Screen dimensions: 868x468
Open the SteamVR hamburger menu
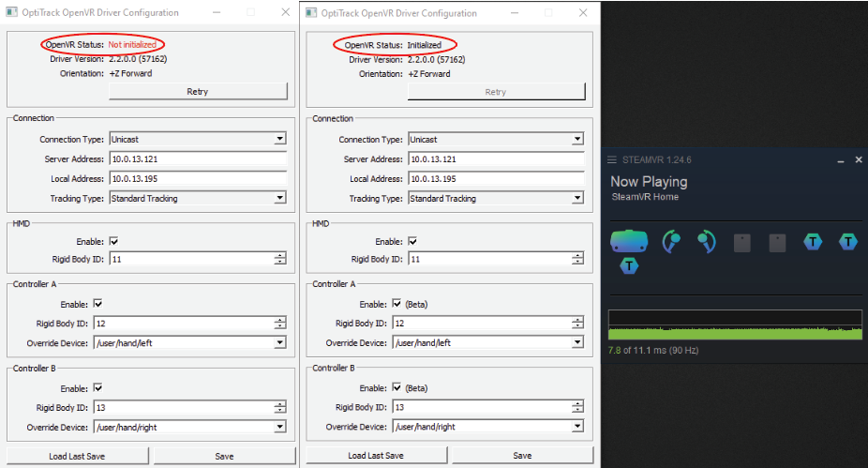pyautogui.click(x=612, y=159)
